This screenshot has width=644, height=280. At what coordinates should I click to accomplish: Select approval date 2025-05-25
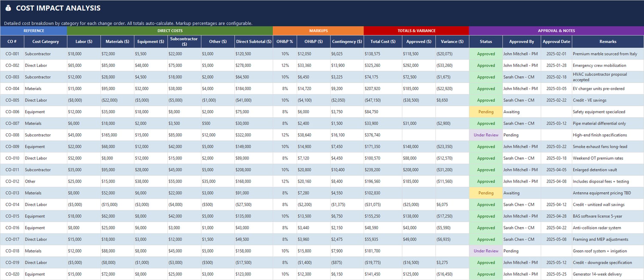tap(556, 274)
